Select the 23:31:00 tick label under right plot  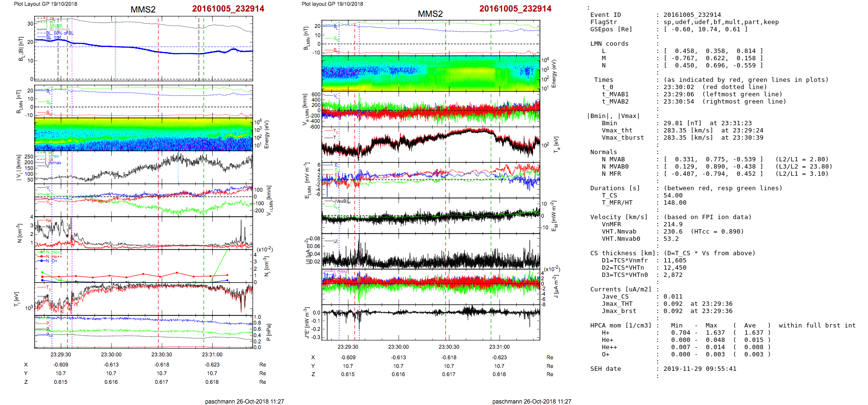(499, 347)
